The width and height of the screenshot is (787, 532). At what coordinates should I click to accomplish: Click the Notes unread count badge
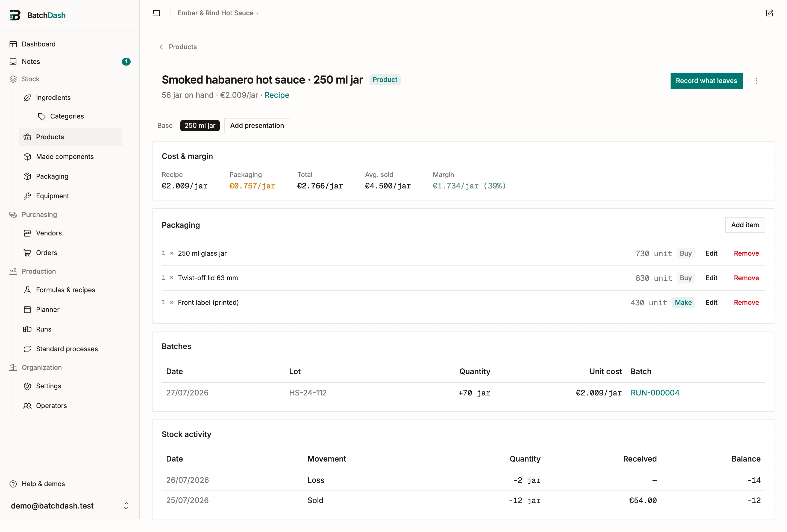(x=126, y=62)
